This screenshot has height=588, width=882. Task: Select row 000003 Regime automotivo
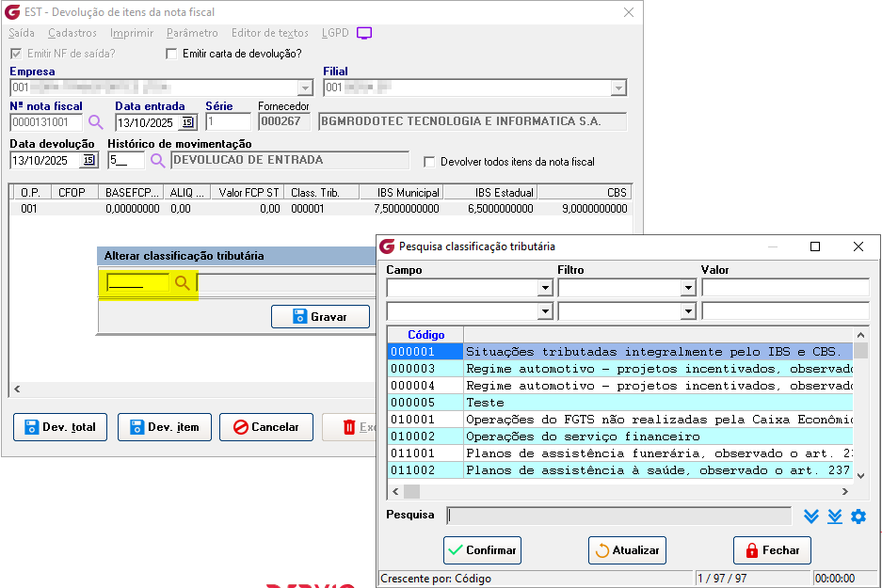tap(620, 369)
